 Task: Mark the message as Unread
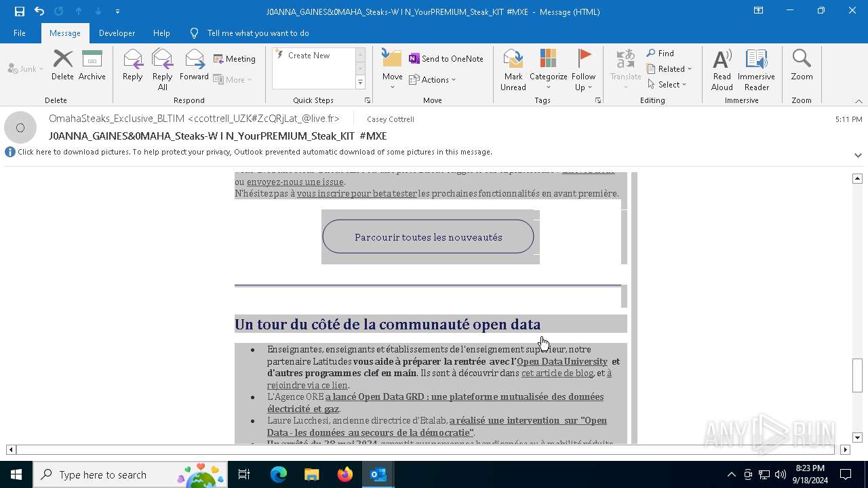coord(513,70)
